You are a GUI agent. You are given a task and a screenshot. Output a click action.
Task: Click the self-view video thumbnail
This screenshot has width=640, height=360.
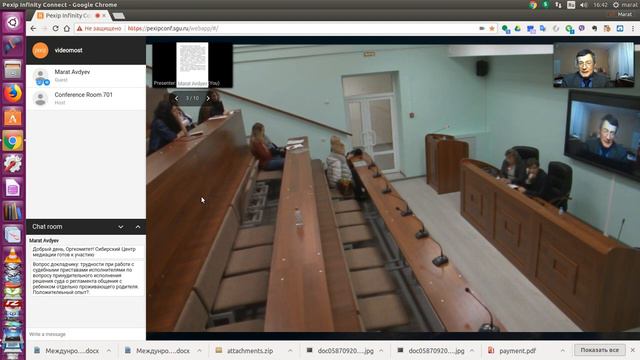(x=594, y=66)
